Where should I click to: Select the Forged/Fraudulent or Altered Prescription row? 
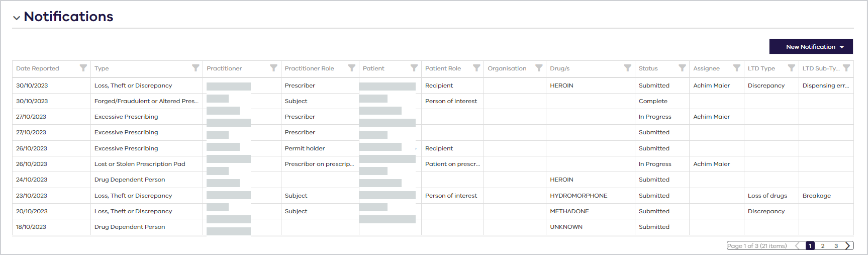pyautogui.click(x=433, y=101)
